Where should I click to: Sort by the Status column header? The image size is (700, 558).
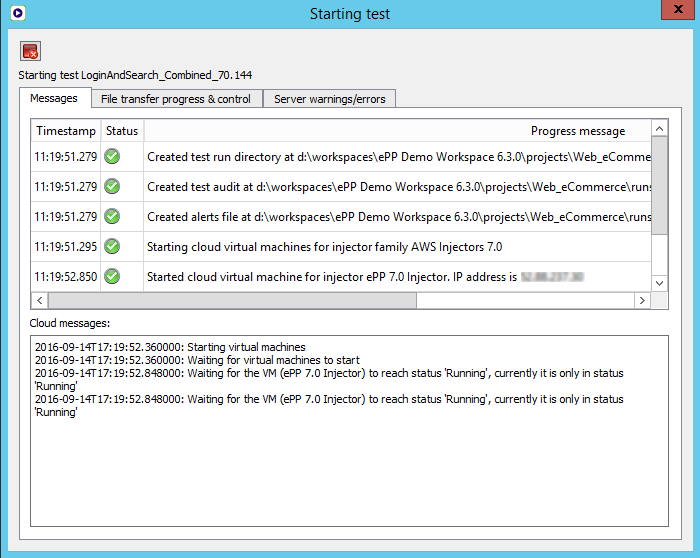pyautogui.click(x=122, y=131)
